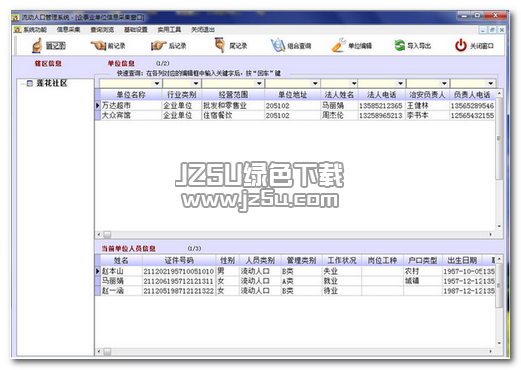The width and height of the screenshot is (521, 370).
Task: Jump to previous record 前记录
Action: (108, 46)
